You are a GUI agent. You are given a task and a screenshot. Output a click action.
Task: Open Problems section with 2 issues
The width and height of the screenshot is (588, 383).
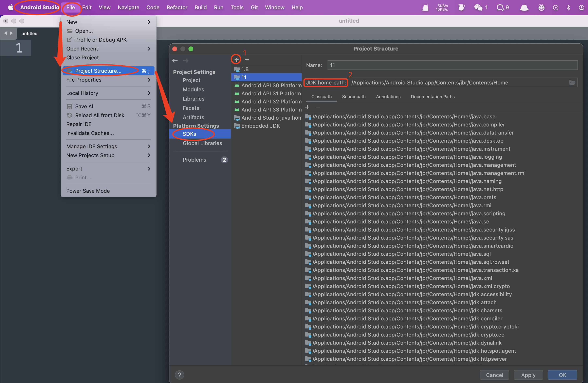pyautogui.click(x=200, y=160)
